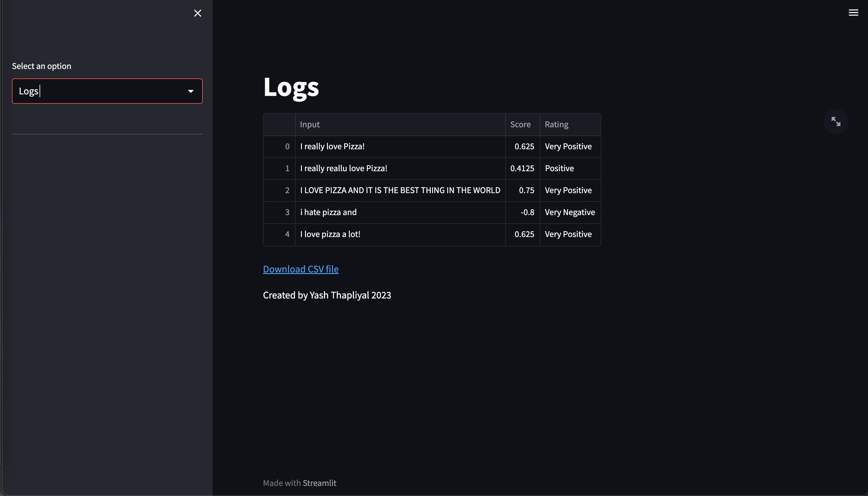Open the Streamlit footer link

point(319,483)
